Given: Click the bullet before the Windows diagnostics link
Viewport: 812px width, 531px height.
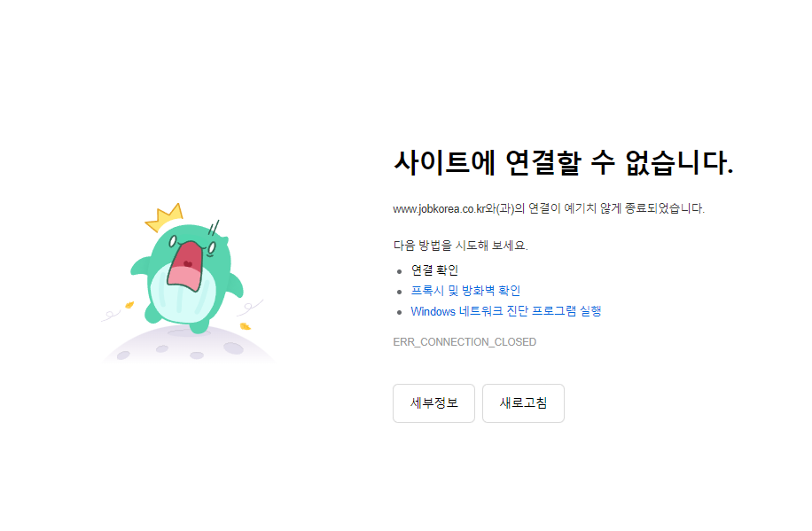Looking at the screenshot, I should pos(399,312).
